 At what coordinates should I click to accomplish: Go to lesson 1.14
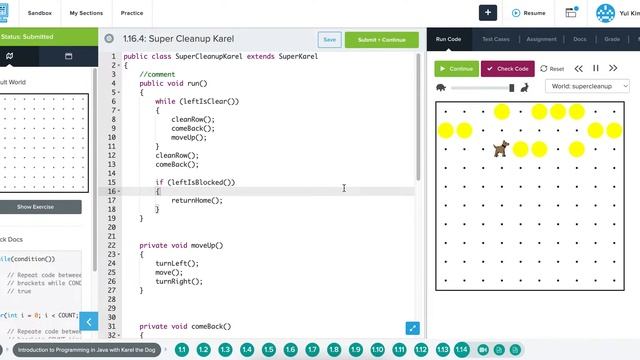(462, 350)
